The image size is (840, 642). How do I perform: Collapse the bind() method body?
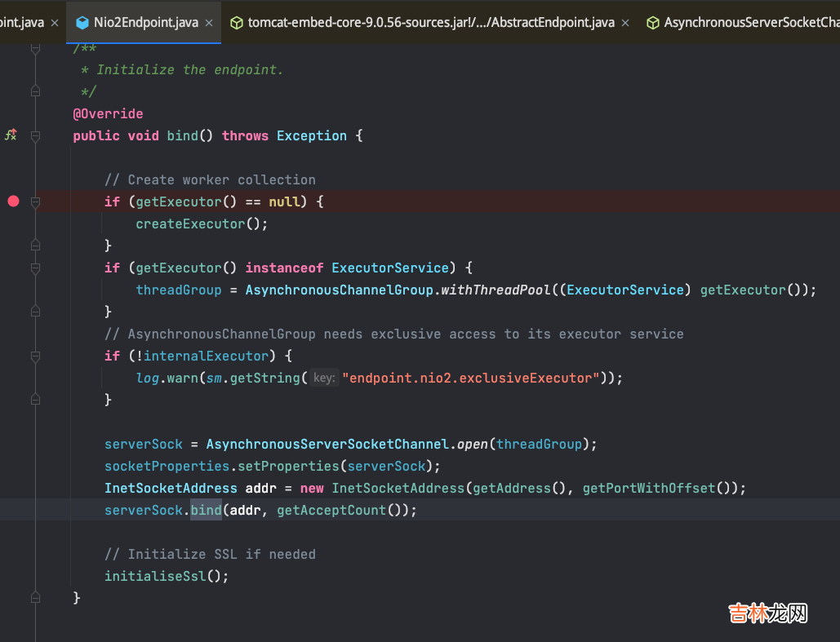click(35, 136)
